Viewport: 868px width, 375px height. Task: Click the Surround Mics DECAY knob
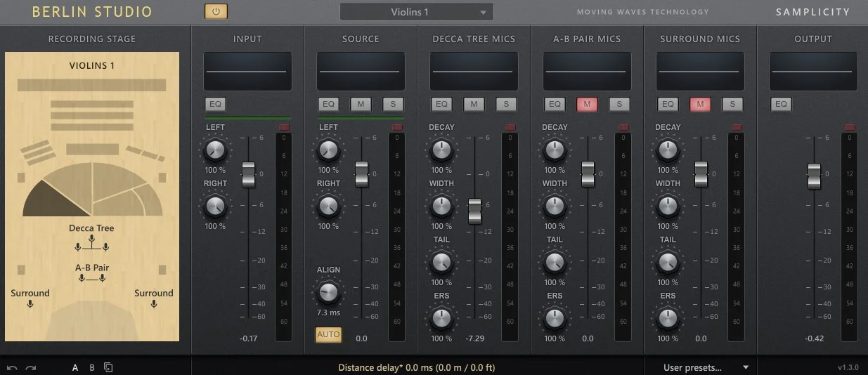click(x=668, y=150)
